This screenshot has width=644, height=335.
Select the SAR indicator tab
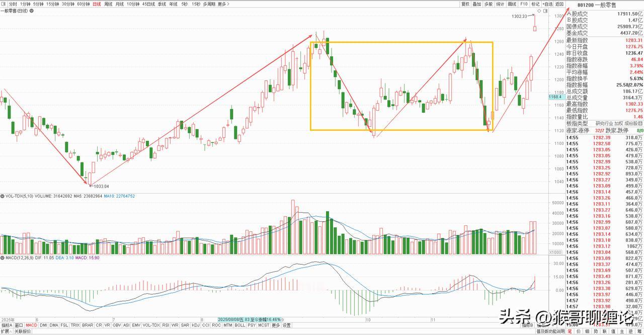(x=185, y=325)
